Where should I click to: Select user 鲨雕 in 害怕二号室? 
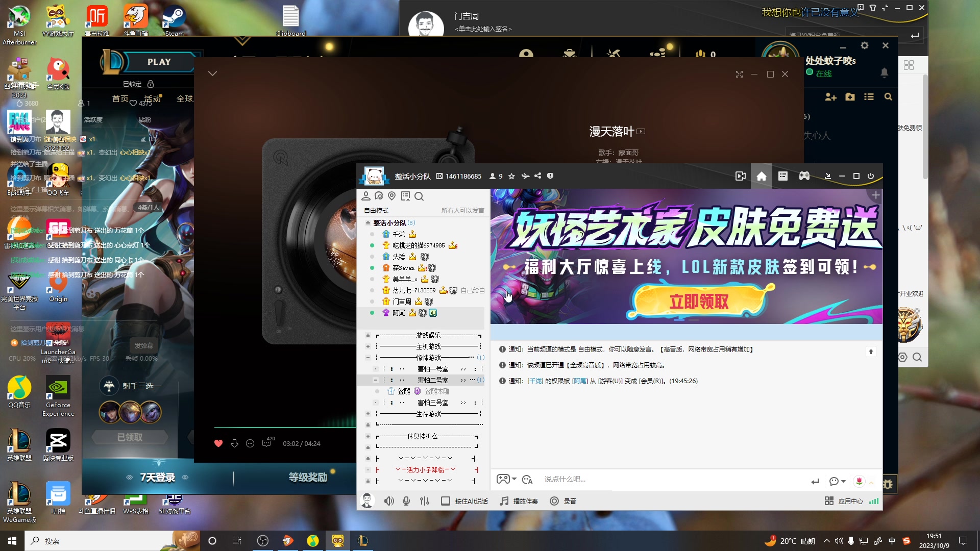click(x=404, y=391)
